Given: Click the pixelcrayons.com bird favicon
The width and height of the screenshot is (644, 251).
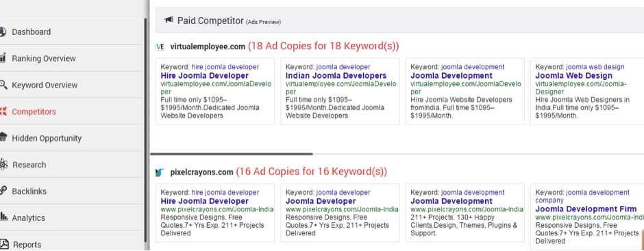Looking at the screenshot, I should 160,172.
